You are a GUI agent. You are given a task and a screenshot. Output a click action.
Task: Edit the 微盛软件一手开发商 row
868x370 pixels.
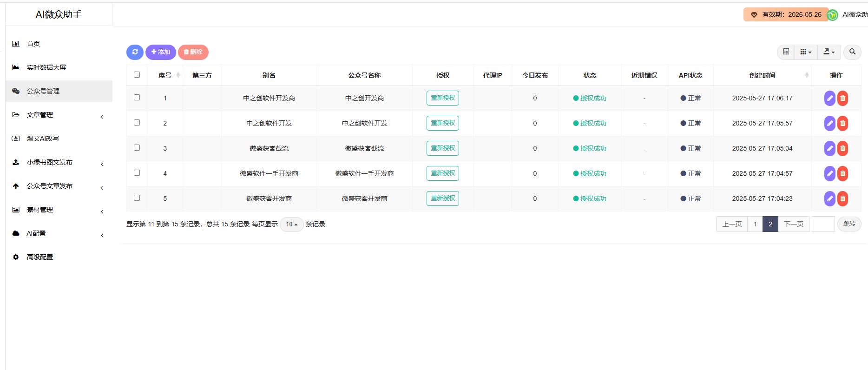[x=829, y=173]
